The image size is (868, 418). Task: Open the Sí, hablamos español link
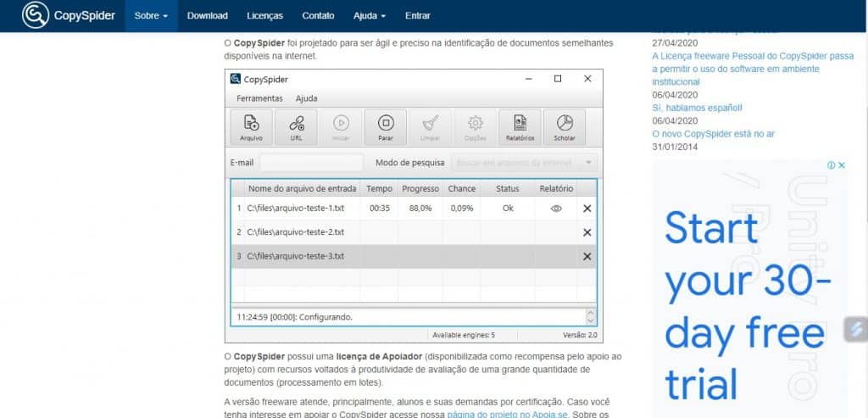(x=697, y=108)
